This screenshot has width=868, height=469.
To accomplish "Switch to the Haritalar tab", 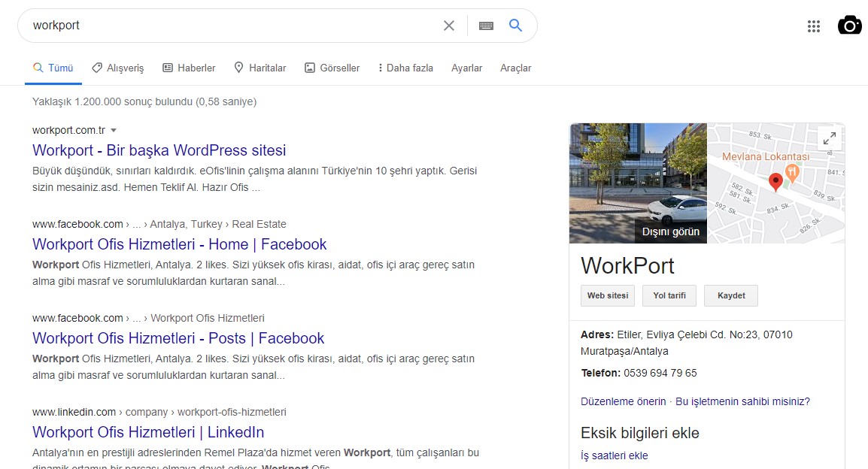I will coord(260,68).
